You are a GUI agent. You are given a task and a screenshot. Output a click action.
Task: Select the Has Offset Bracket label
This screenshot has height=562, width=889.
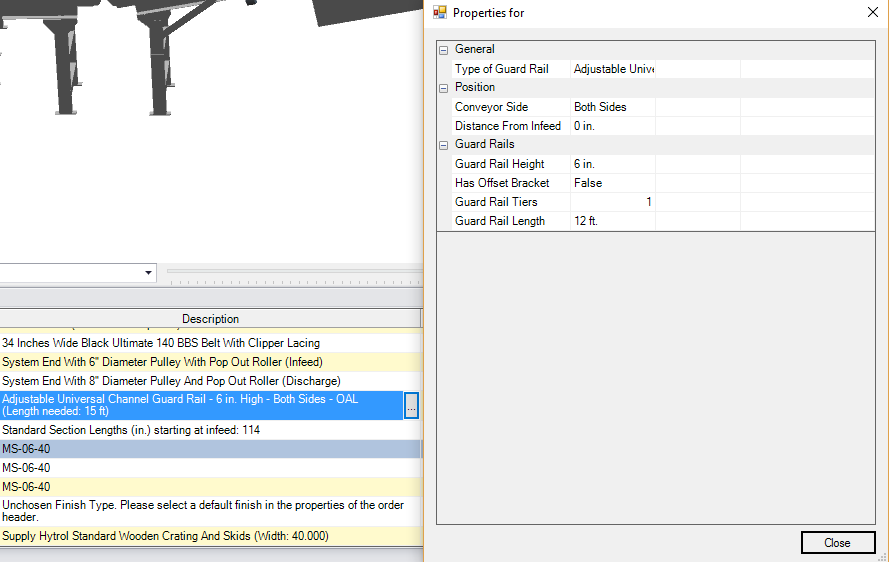point(502,183)
